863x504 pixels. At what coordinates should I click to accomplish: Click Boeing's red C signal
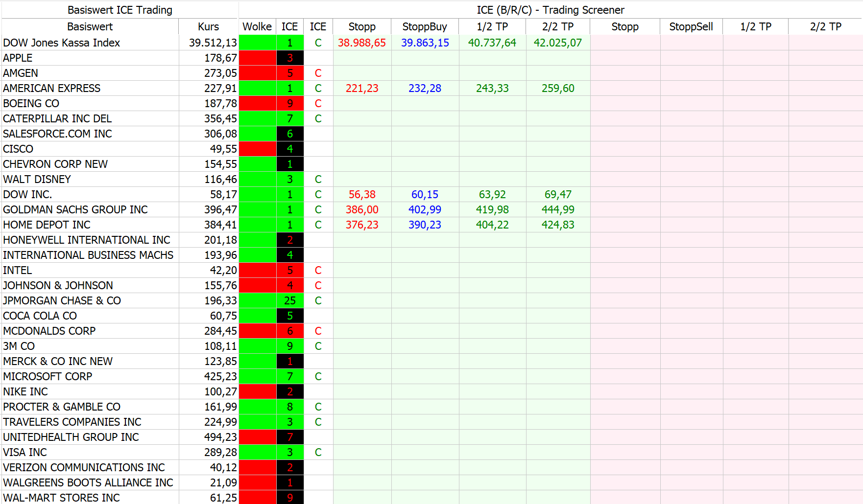318,103
